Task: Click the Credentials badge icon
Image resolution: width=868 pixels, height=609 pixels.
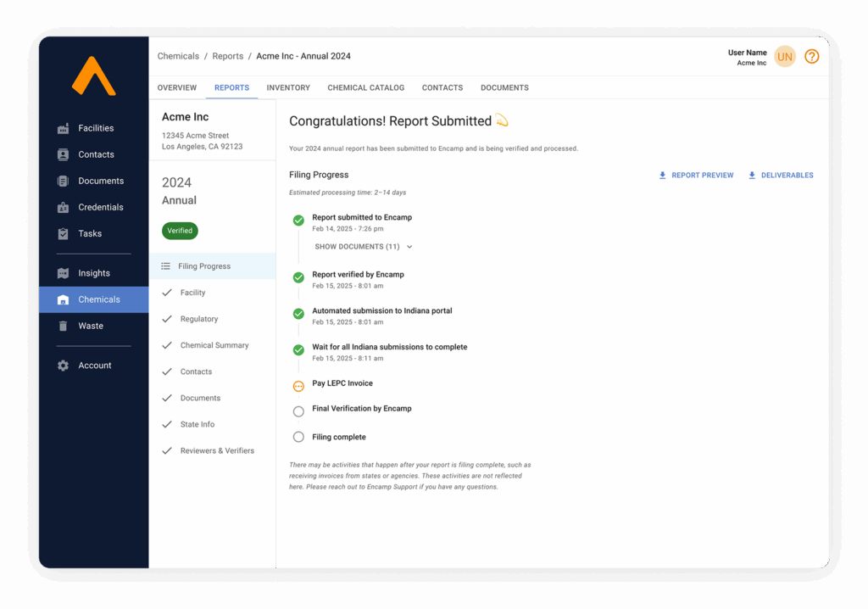Action: coord(63,207)
